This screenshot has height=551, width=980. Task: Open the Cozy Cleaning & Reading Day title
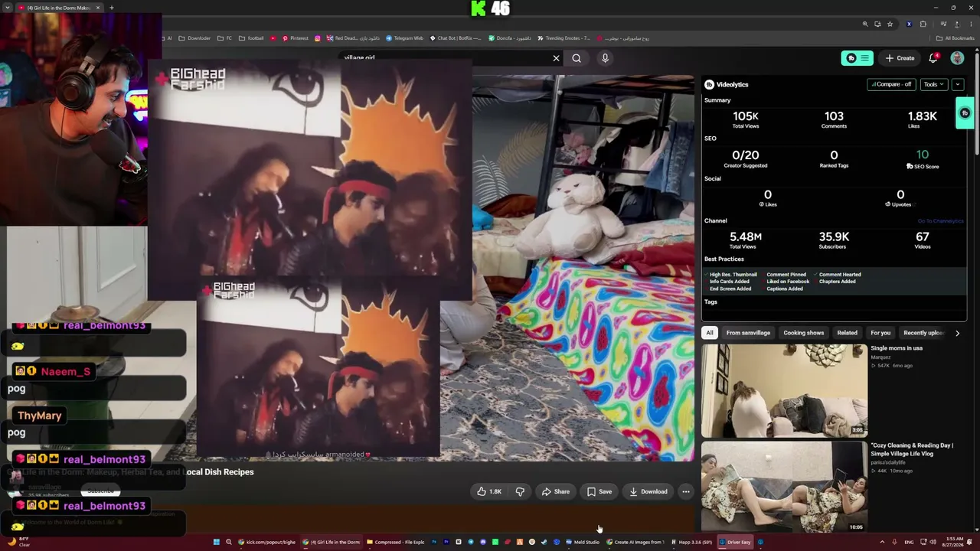[912, 449]
